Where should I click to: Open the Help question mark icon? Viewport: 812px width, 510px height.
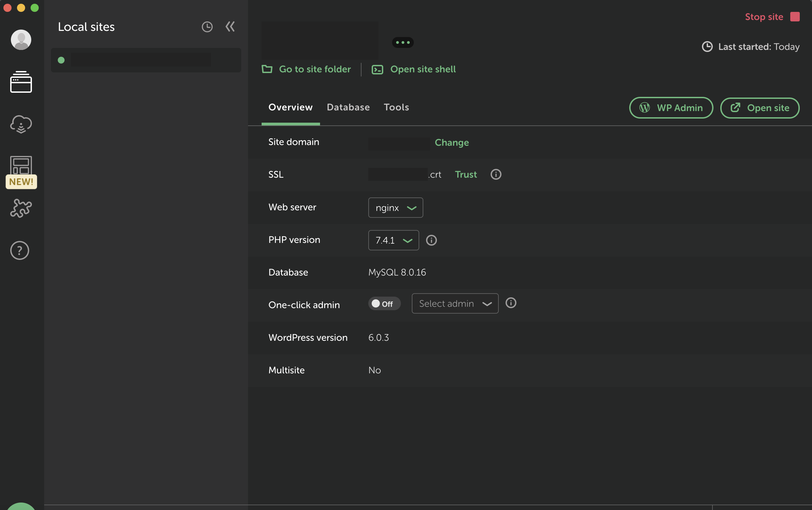20,251
